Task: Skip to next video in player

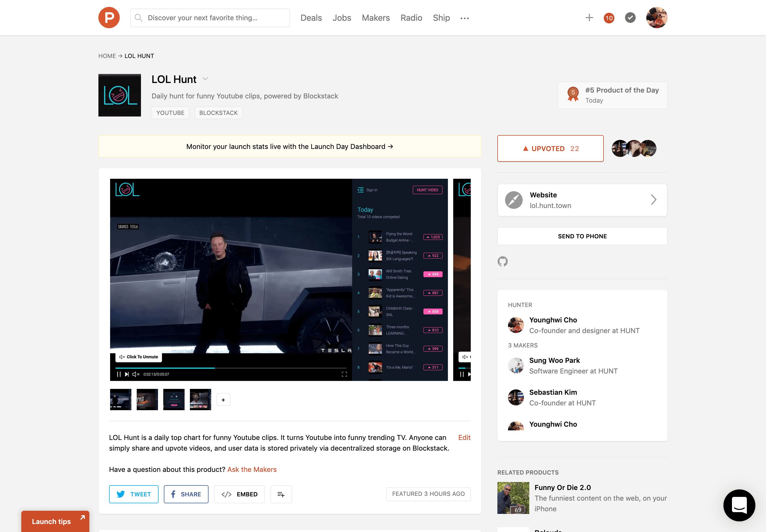Action: tap(127, 374)
